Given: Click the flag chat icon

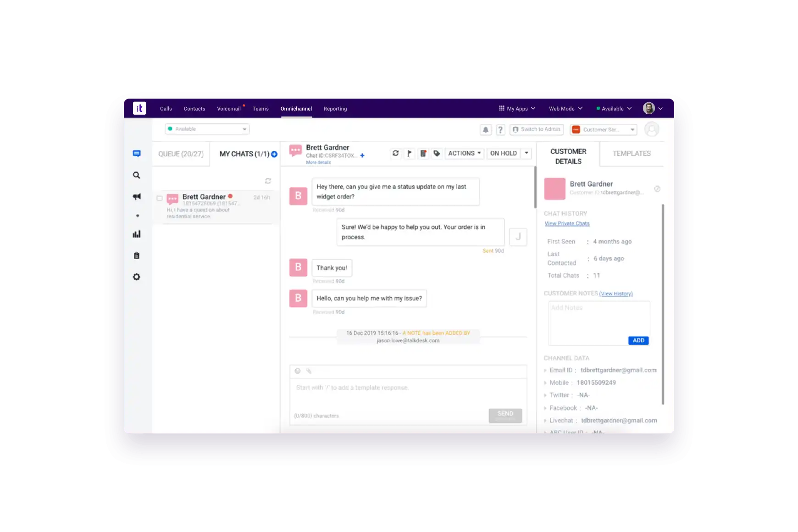Looking at the screenshot, I should [409, 154].
